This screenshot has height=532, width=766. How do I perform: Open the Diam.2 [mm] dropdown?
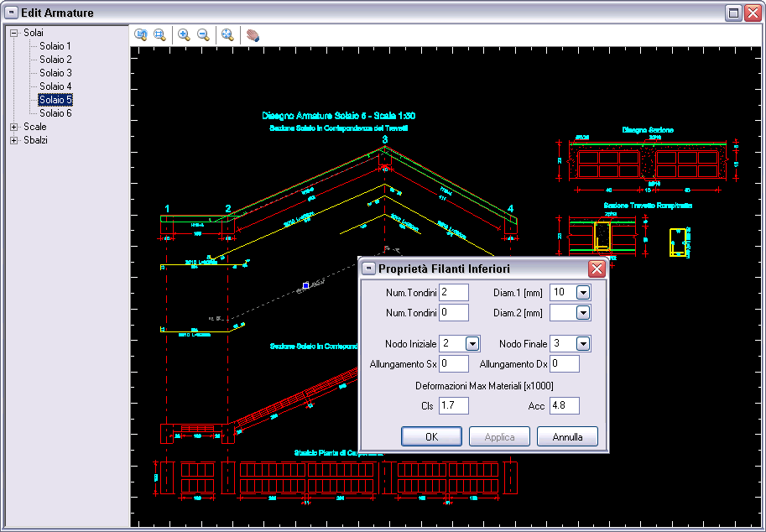(x=583, y=313)
